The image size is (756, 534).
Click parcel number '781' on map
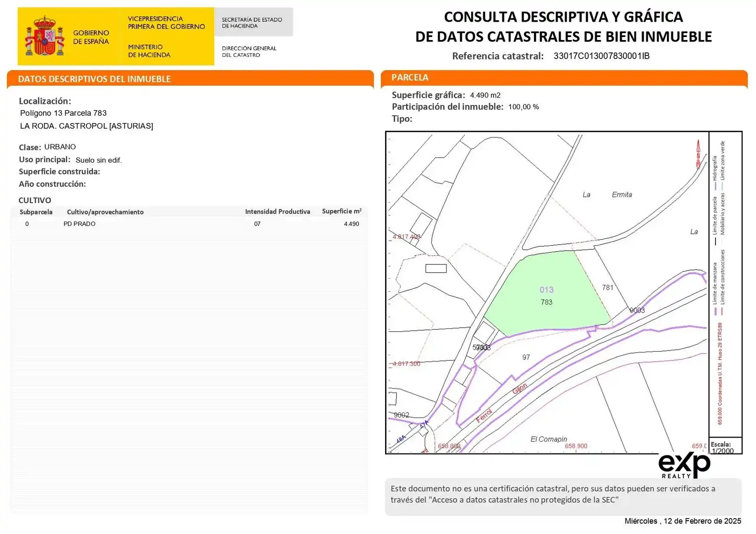[x=608, y=287]
